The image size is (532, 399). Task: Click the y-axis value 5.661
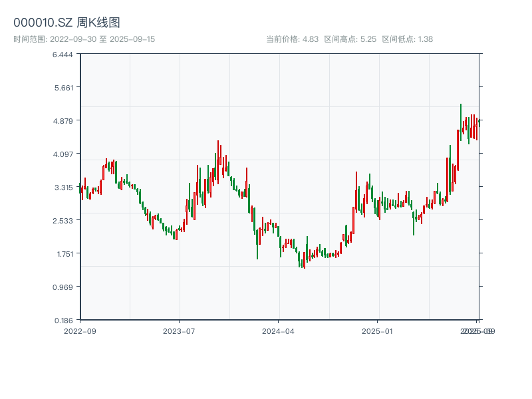point(64,88)
